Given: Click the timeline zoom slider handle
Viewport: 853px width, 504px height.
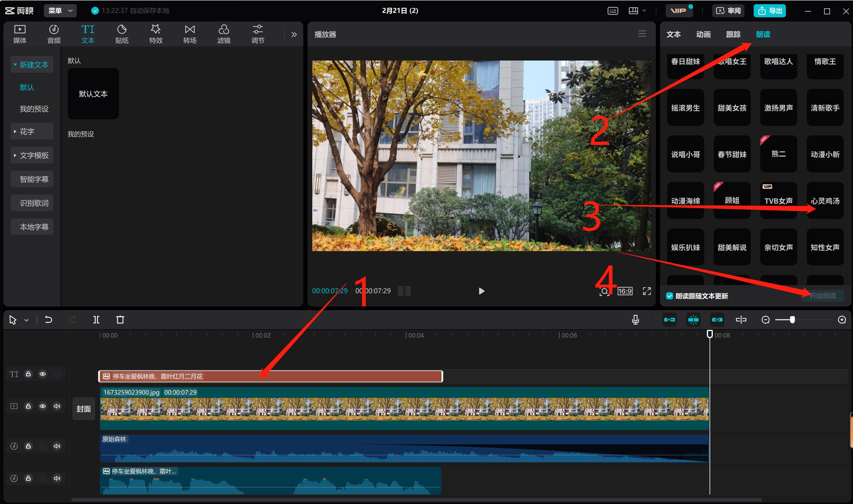Looking at the screenshot, I should point(792,320).
